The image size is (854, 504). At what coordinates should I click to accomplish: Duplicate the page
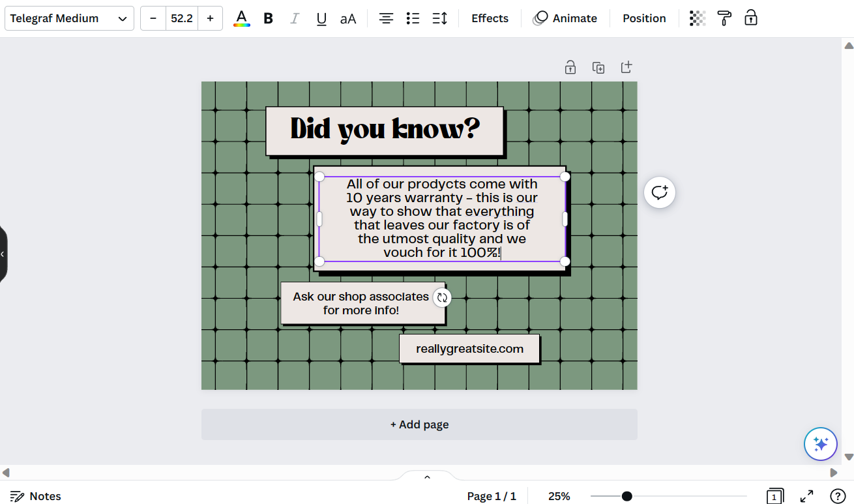pos(598,67)
